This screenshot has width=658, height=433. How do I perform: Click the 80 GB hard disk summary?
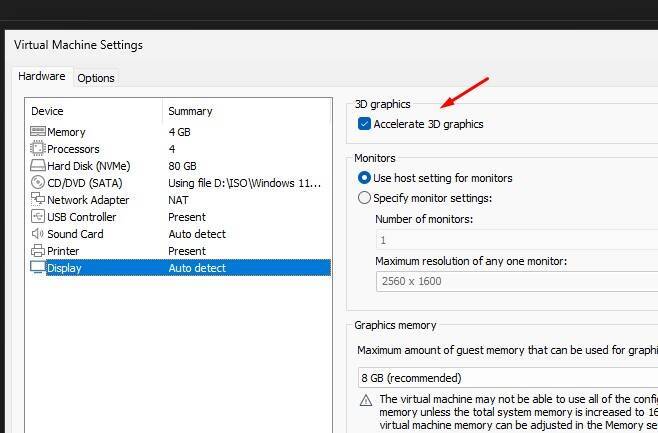pos(182,166)
